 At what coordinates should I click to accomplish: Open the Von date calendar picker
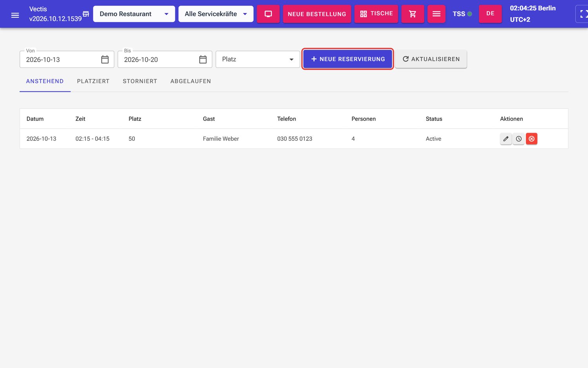point(105,60)
